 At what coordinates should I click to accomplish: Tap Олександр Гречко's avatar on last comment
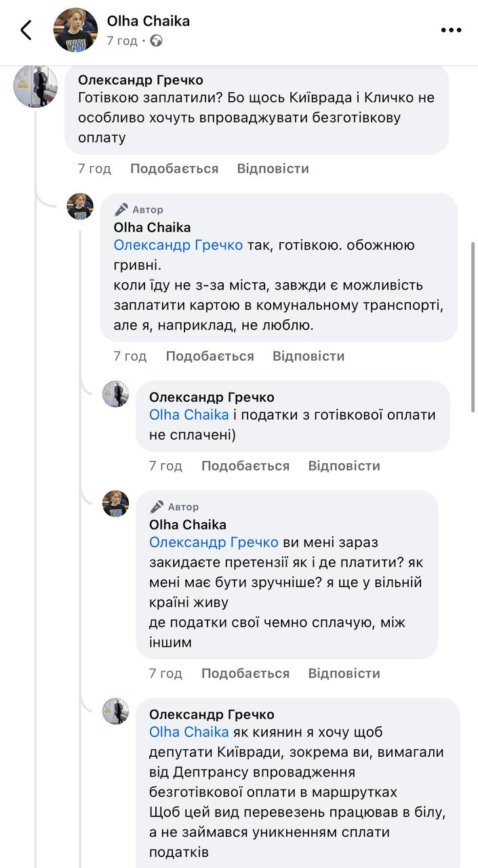click(115, 711)
